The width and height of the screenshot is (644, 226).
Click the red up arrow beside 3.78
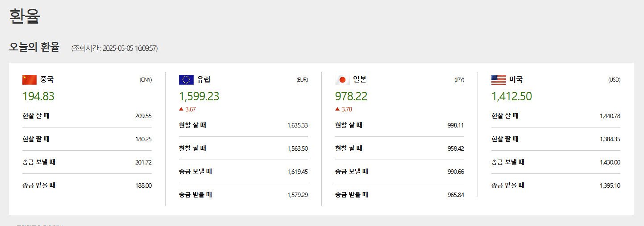tap(337, 109)
